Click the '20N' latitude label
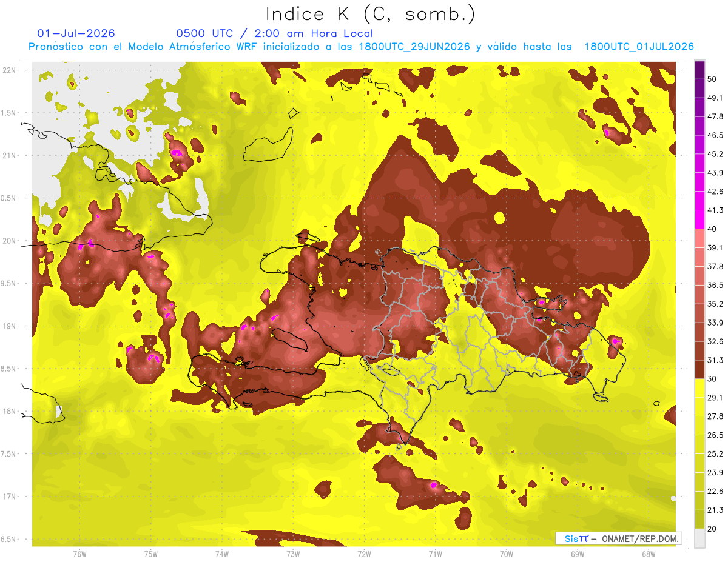 (x=10, y=241)
